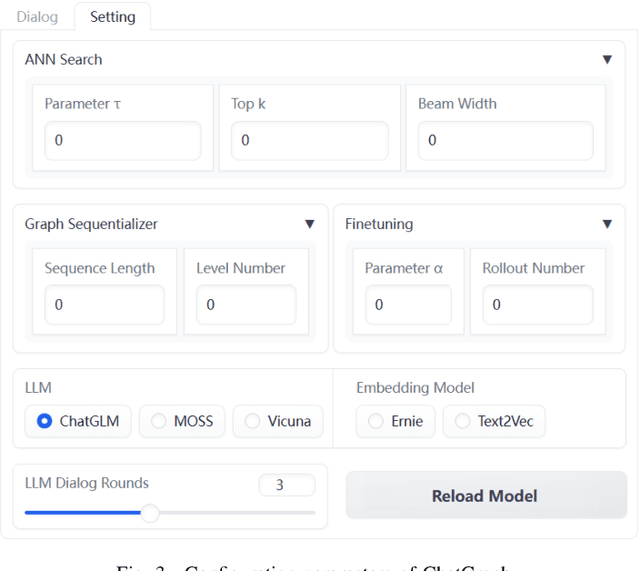Click the Level Number input field
Image resolution: width=640 pixels, height=571 pixels.
pos(246,305)
